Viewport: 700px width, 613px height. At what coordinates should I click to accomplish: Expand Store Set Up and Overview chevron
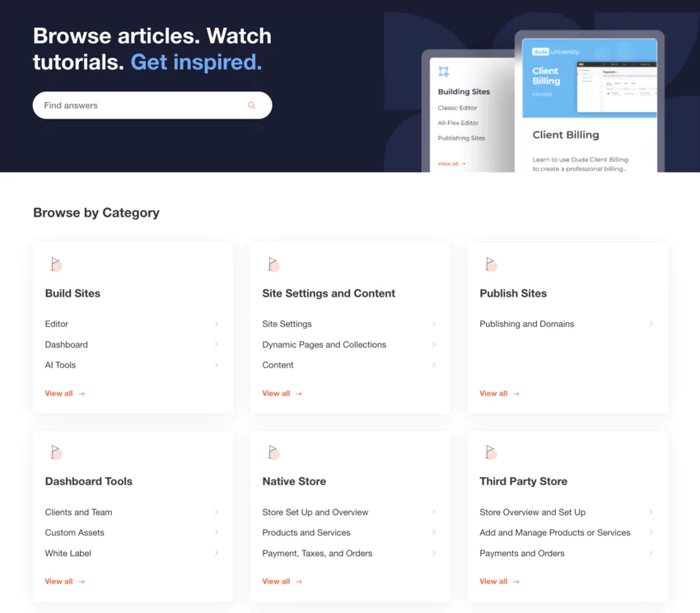click(434, 512)
